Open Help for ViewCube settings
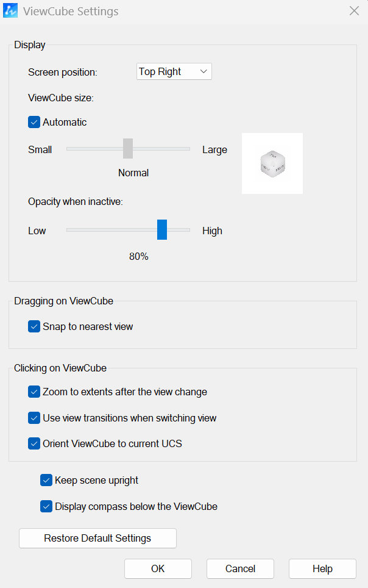 coord(322,568)
